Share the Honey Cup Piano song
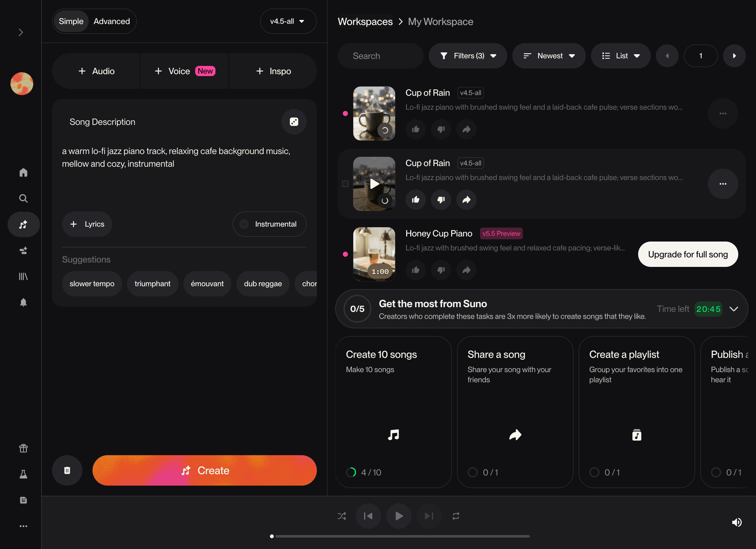The height and width of the screenshot is (549, 756). [x=466, y=270]
